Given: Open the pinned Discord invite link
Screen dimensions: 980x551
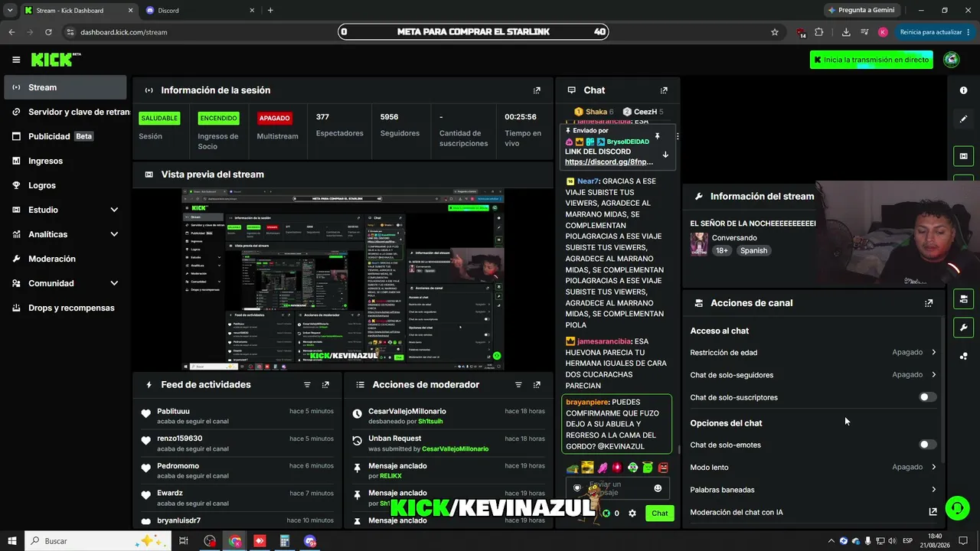Looking at the screenshot, I should tap(609, 161).
